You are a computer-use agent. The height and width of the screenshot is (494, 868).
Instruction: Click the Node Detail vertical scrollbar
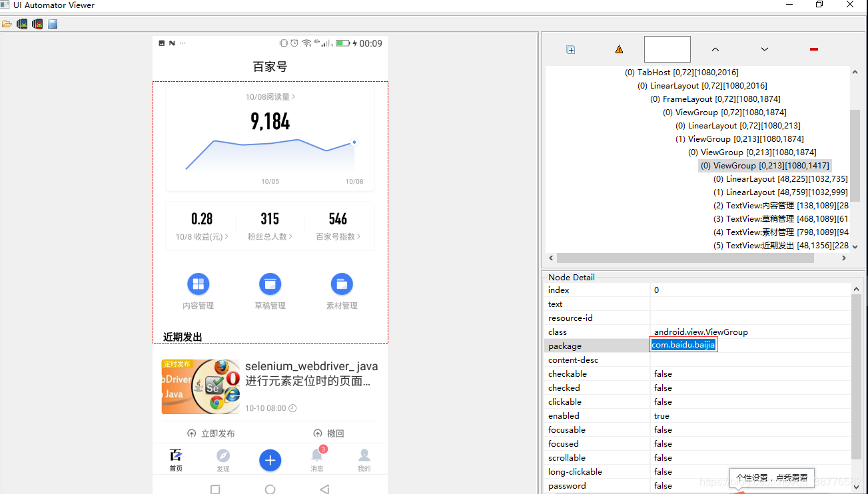(x=856, y=376)
